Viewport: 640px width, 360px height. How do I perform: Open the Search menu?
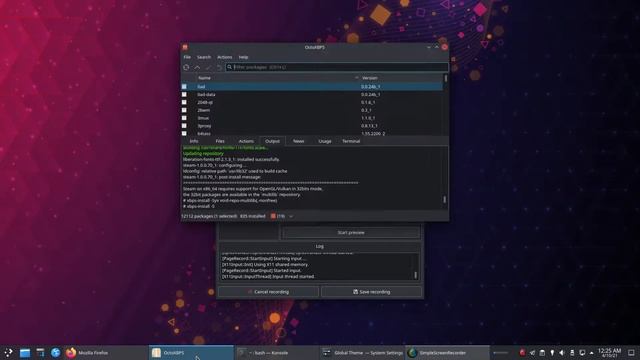[x=204, y=57]
